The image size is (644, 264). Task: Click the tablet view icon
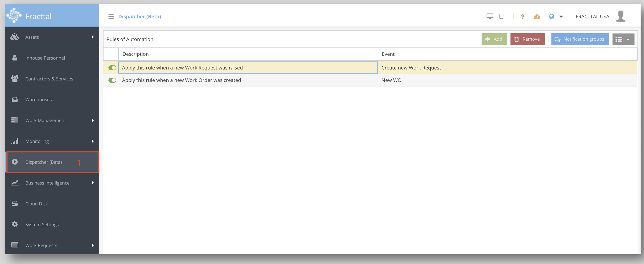[x=501, y=17]
